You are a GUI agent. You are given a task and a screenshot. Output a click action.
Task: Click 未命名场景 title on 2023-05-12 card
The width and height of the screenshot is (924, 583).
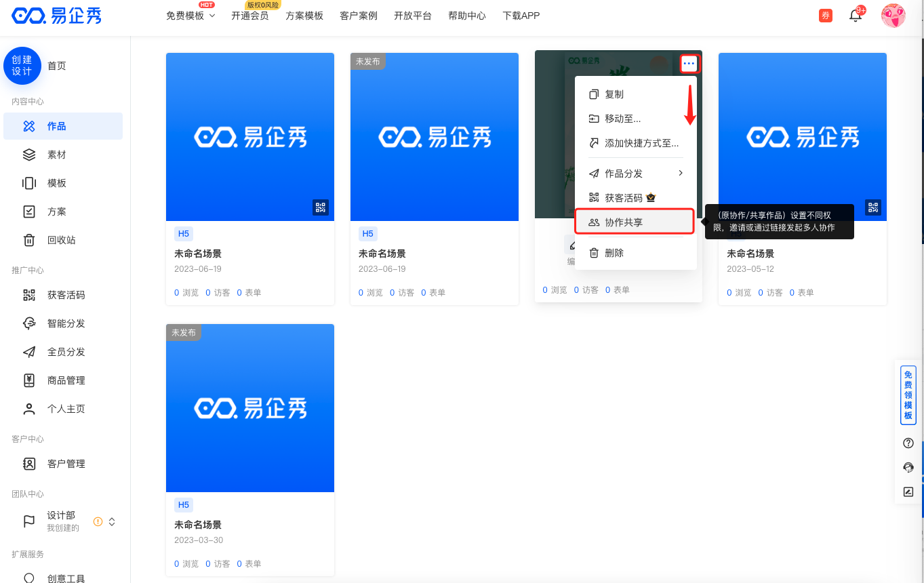click(x=750, y=254)
